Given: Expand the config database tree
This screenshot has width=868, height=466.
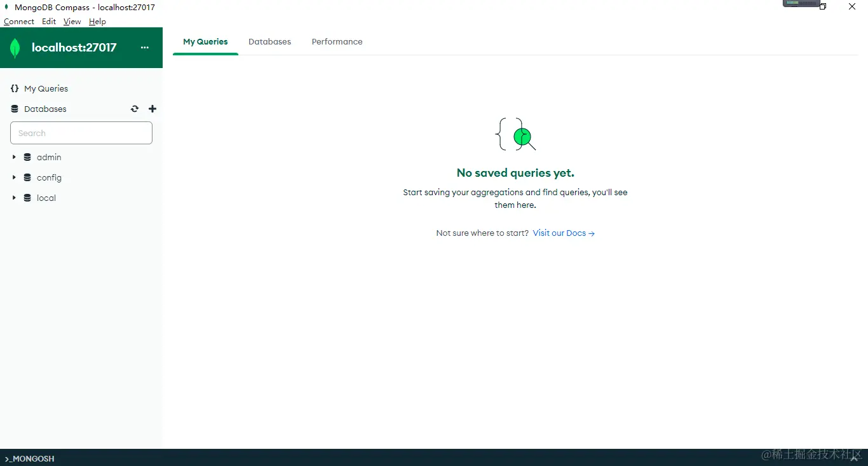Looking at the screenshot, I should 14,177.
